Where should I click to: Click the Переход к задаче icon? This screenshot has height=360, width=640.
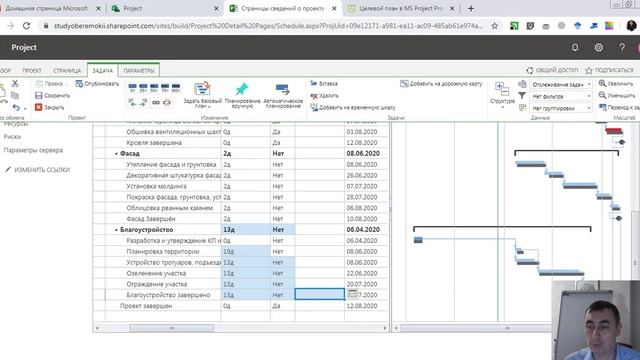[x=602, y=107]
